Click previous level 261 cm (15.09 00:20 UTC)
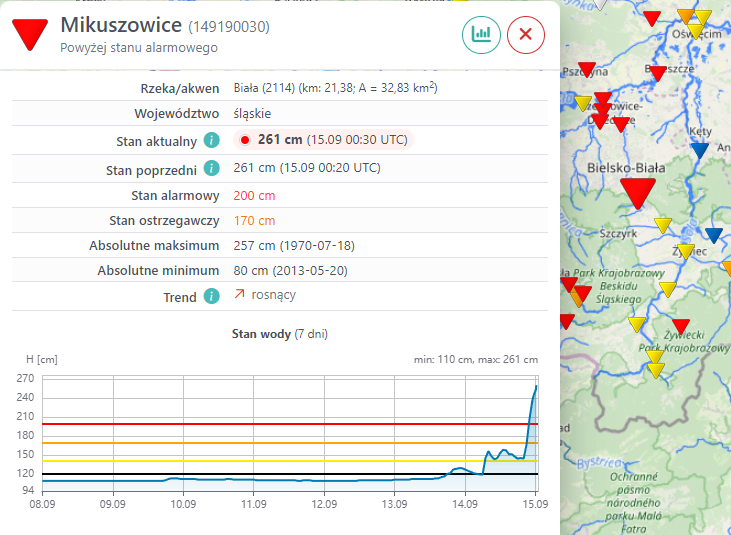Image resolution: width=731 pixels, height=535 pixels. pos(307,168)
